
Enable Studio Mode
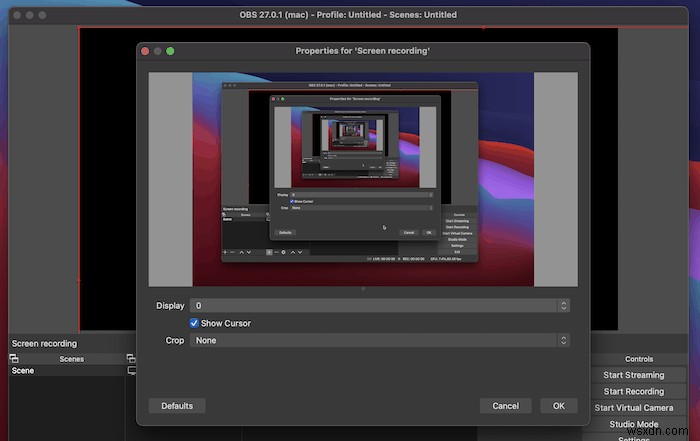[x=633, y=424]
